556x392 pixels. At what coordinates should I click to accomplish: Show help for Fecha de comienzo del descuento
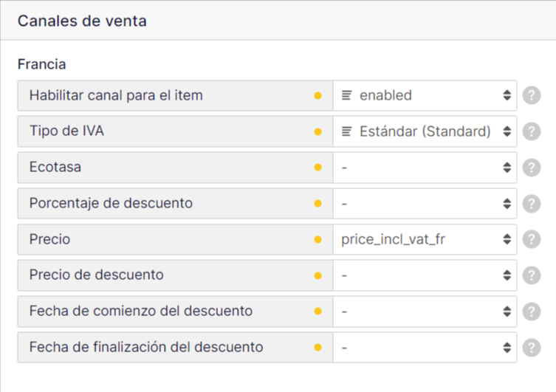click(531, 312)
